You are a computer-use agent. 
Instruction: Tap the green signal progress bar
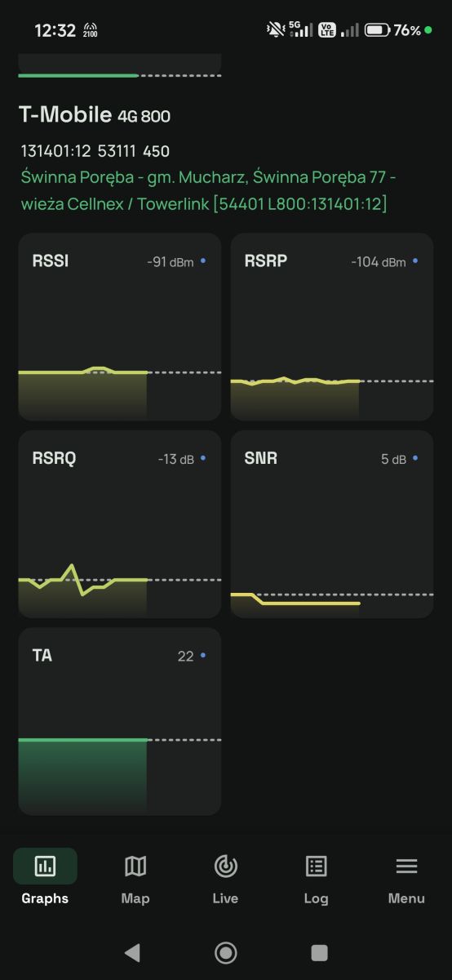78,75
